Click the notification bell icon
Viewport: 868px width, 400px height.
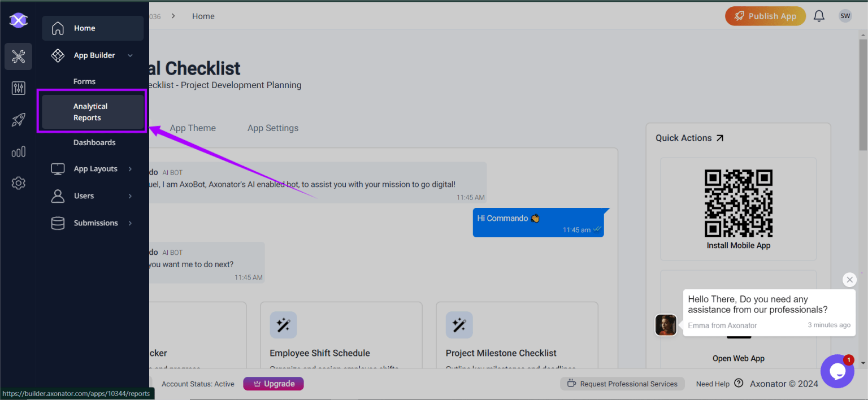coord(819,16)
